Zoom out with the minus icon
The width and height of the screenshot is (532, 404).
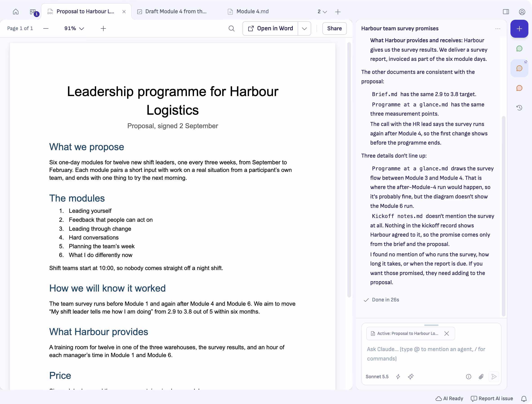46,28
